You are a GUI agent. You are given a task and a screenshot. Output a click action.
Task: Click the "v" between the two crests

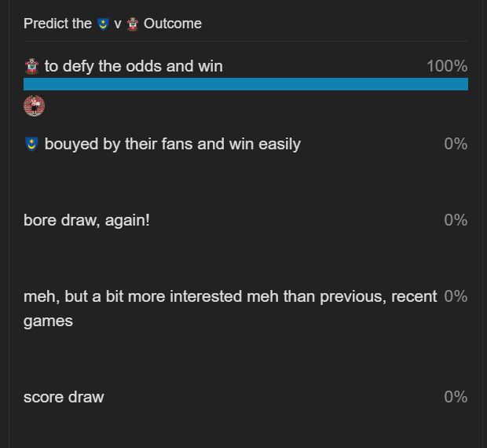(x=118, y=24)
